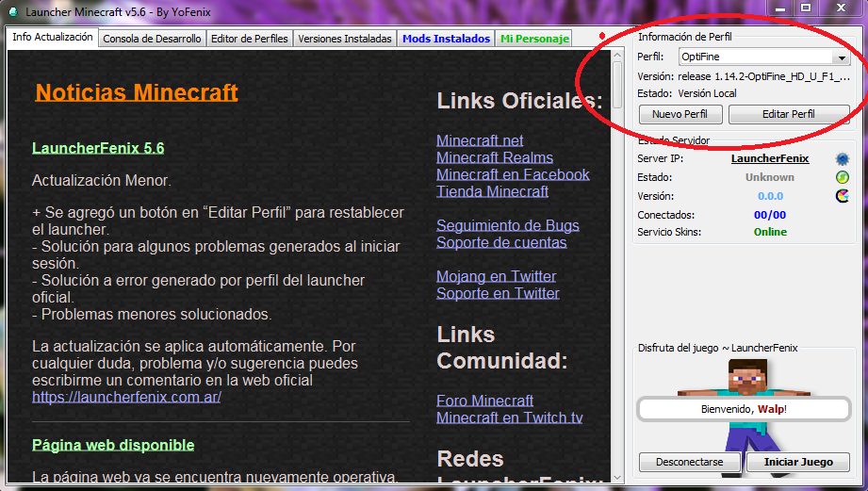Open the Mods Instalados tab
The height and width of the screenshot is (491, 868).
(446, 39)
